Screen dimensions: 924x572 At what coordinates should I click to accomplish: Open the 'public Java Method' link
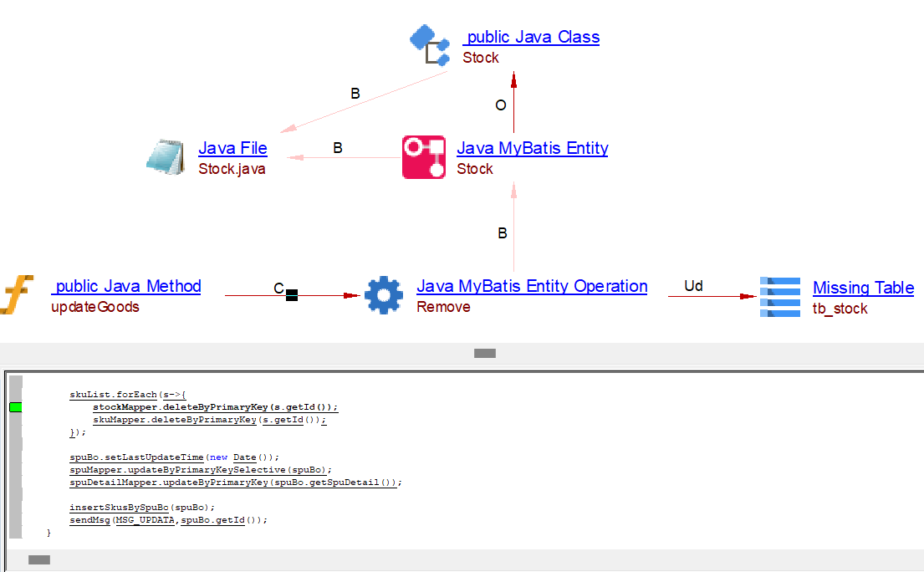126,286
